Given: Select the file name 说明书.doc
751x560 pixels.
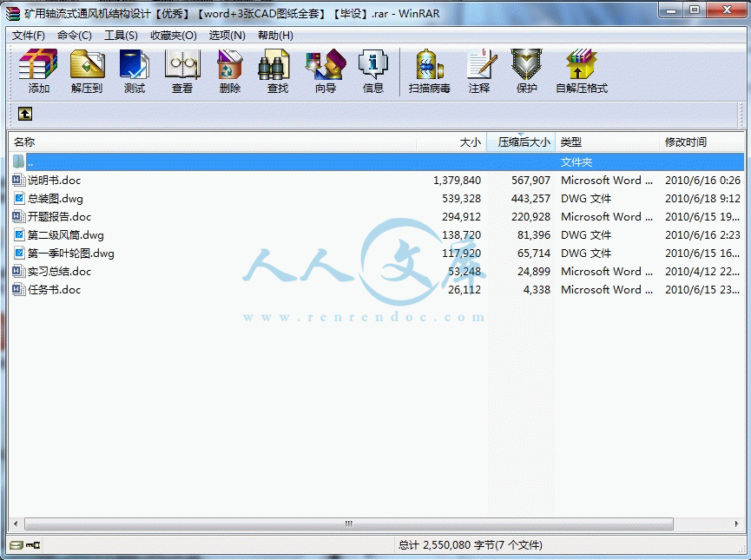Looking at the screenshot, I should pos(54,180).
